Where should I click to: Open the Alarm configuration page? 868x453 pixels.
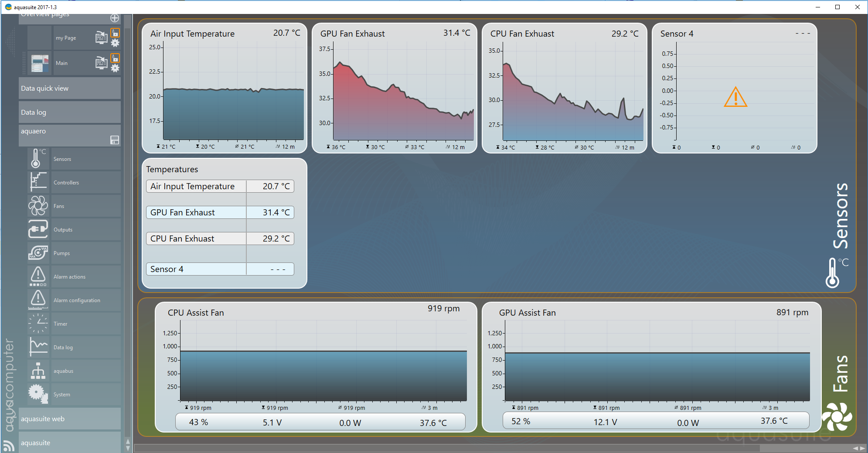click(86, 300)
